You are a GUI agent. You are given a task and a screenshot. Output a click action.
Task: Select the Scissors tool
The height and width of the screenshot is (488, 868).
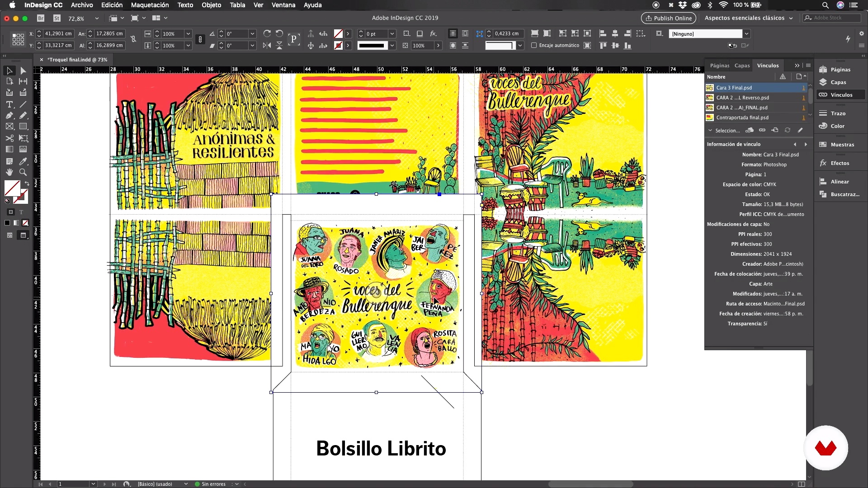pyautogui.click(x=9, y=138)
